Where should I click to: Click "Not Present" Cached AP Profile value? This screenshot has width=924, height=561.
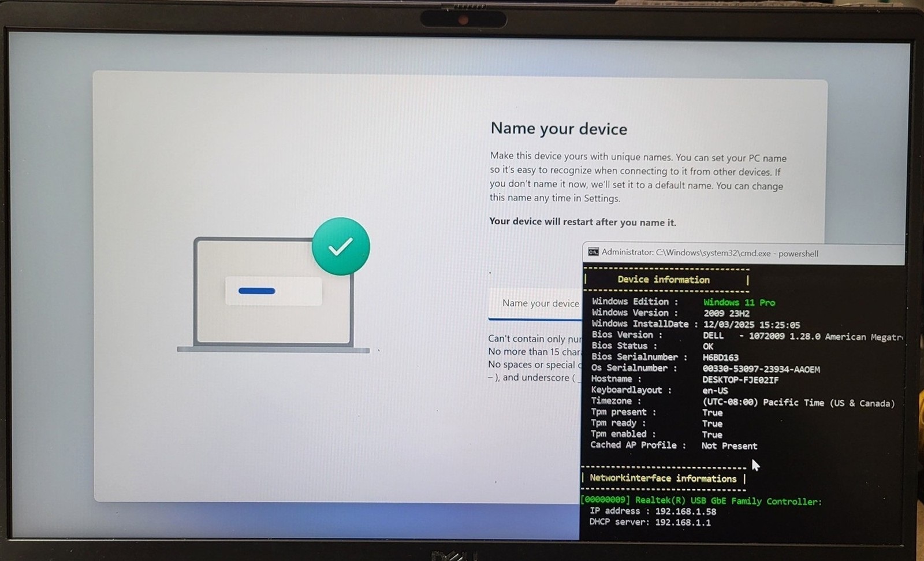point(729,446)
